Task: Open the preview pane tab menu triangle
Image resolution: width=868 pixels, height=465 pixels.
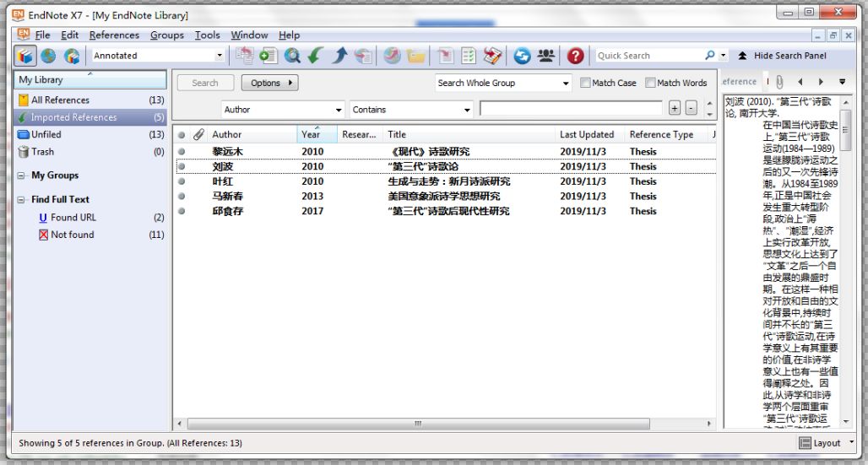Action: [842, 82]
